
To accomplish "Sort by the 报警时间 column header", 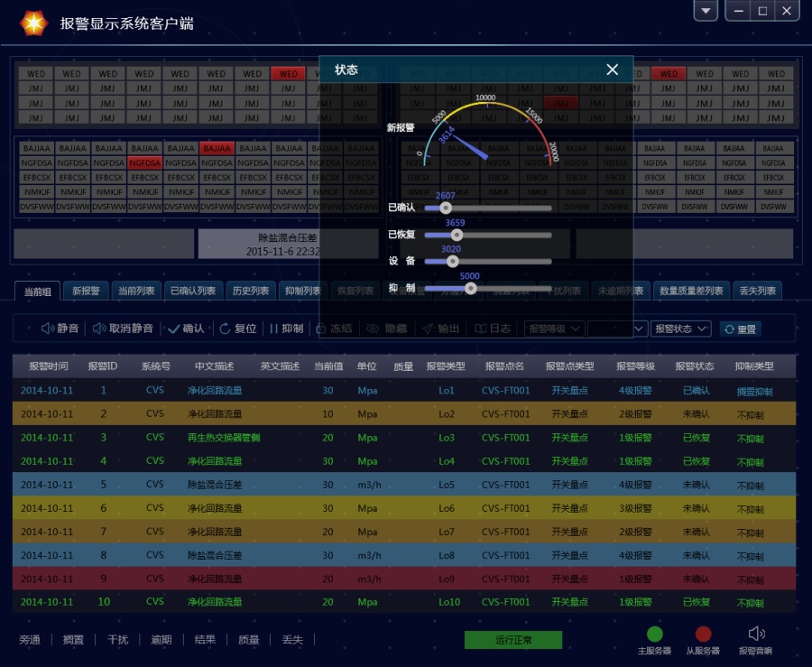I will pyautogui.click(x=48, y=366).
